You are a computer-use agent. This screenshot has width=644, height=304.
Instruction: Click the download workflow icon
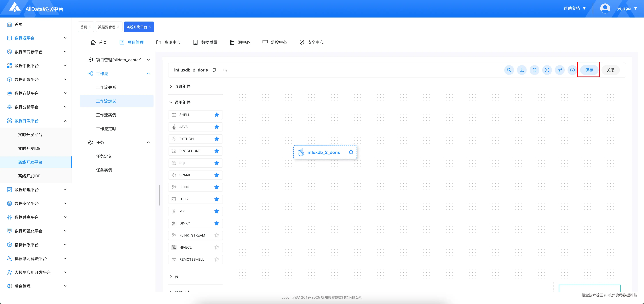[522, 70]
